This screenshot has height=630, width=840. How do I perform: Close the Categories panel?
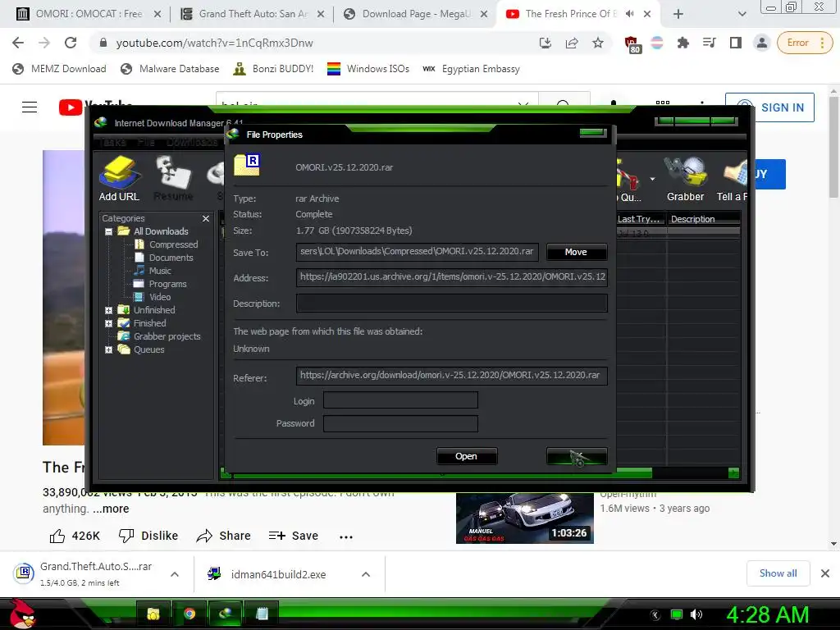click(x=206, y=218)
